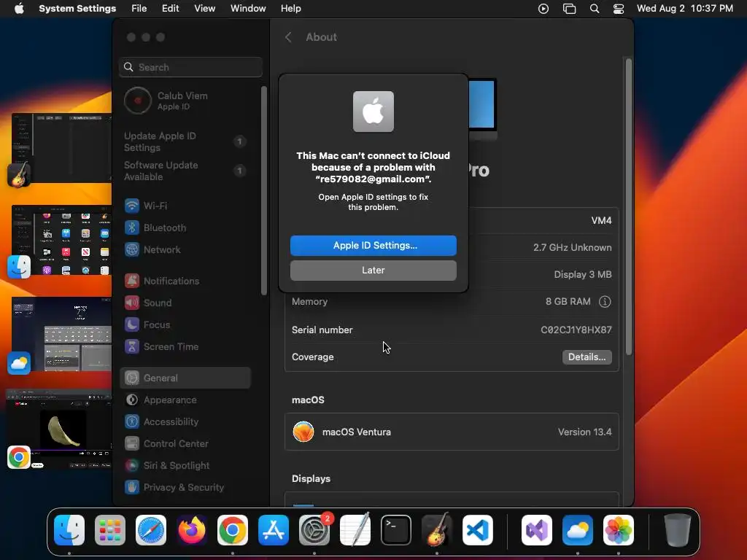
Task: Select the Appearance sidebar icon
Action: click(x=132, y=400)
